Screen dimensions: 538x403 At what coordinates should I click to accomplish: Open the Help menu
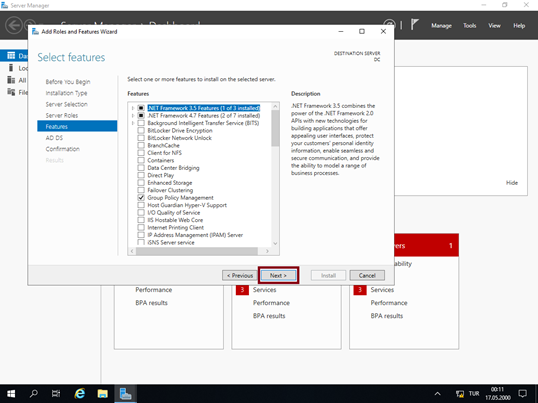tap(519, 26)
